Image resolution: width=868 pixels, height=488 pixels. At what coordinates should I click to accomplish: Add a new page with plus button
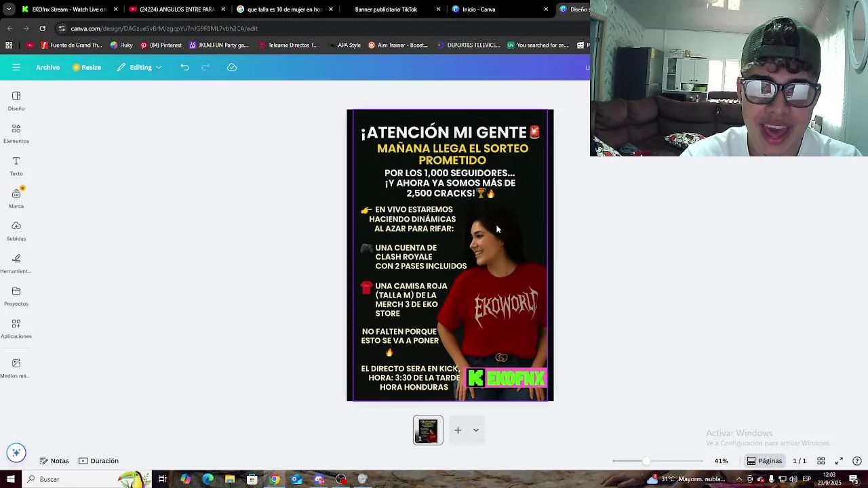click(458, 430)
